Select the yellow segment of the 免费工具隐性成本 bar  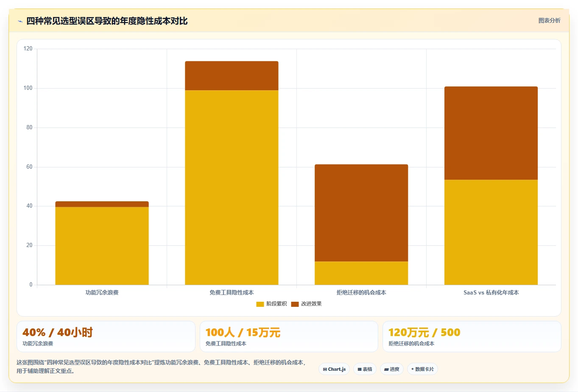click(x=232, y=187)
